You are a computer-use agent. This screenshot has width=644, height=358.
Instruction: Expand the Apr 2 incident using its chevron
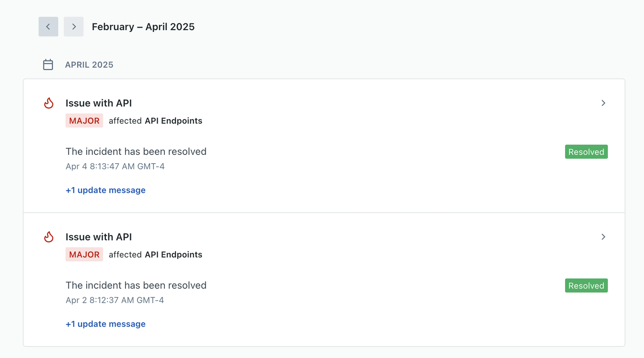click(603, 237)
